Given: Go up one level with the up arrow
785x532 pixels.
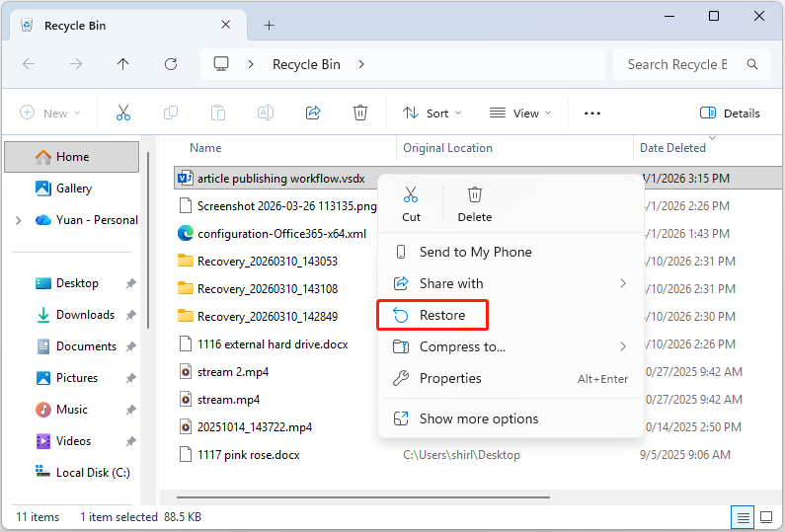Looking at the screenshot, I should coord(123,64).
